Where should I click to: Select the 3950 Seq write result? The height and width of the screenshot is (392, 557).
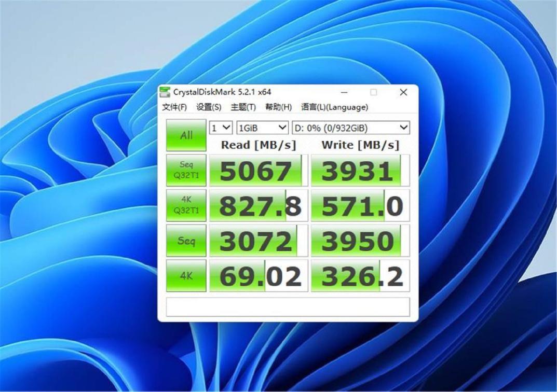pyautogui.click(x=360, y=241)
